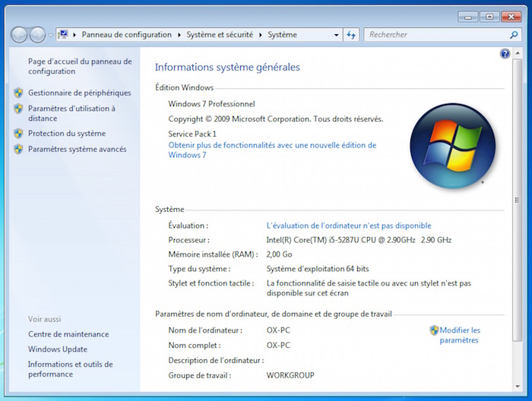Click the Forward navigation arrow button

coord(37,35)
